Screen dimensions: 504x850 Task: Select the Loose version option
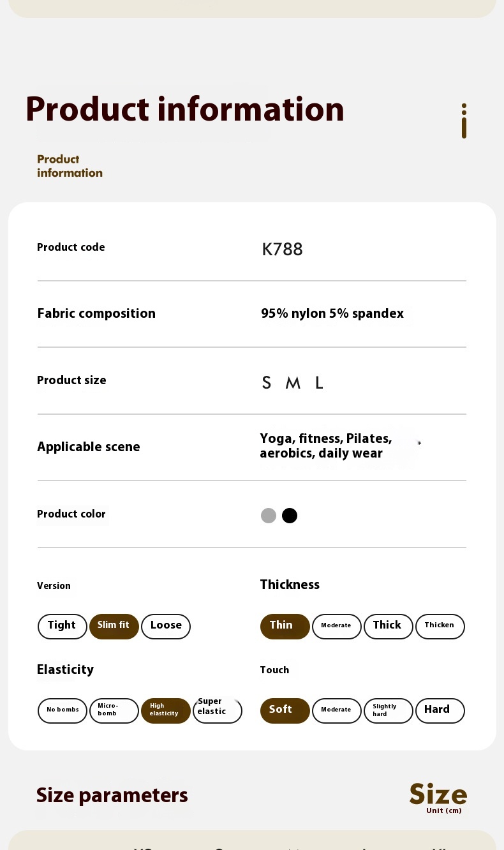click(166, 626)
